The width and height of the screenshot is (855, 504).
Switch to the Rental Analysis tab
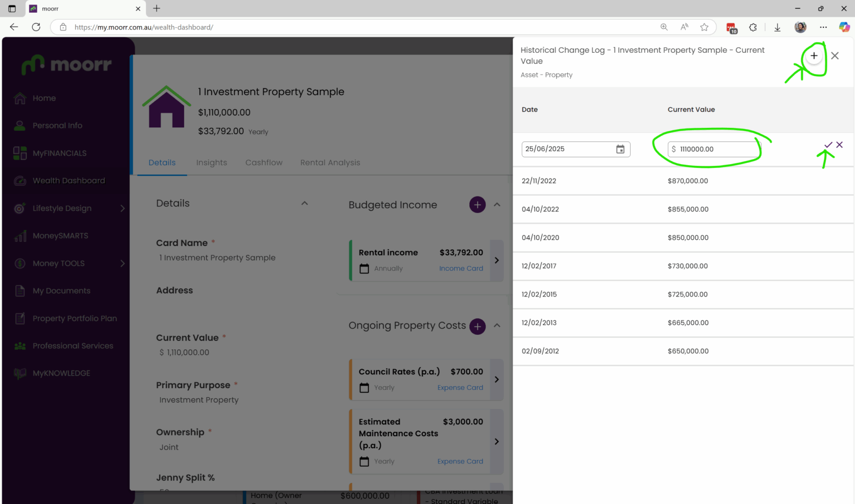(x=330, y=162)
